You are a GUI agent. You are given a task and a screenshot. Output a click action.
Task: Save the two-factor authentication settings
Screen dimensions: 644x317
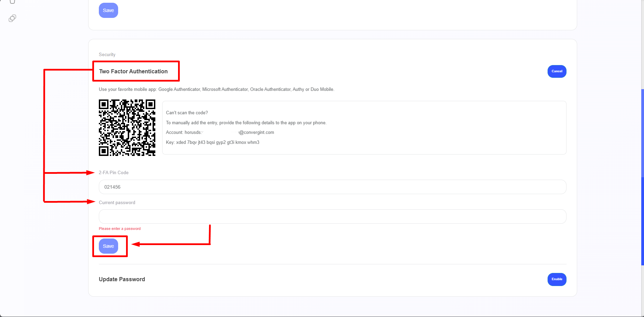[108, 246]
